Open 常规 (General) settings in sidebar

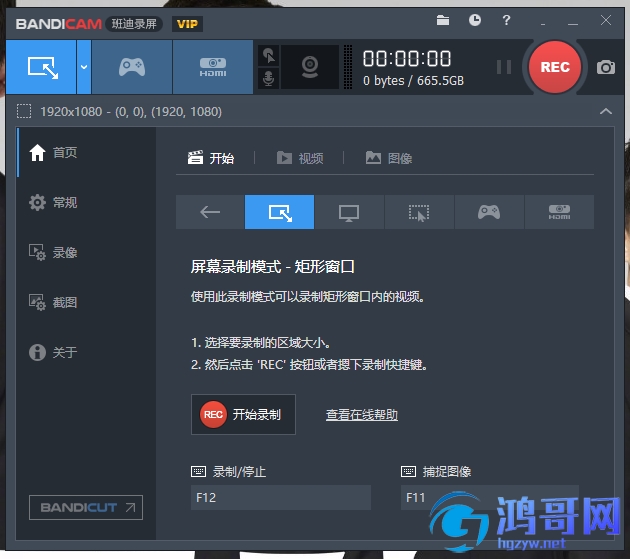86,202
